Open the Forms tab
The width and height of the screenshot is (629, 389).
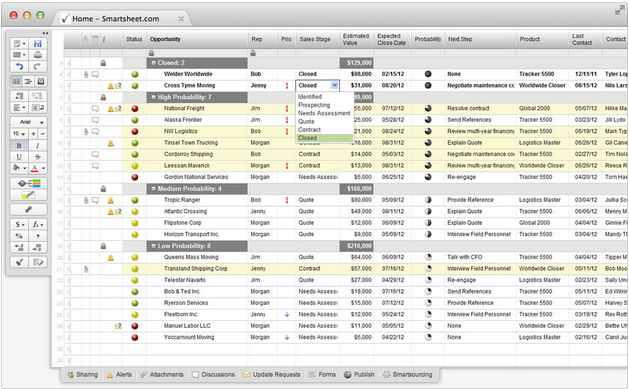click(x=322, y=375)
